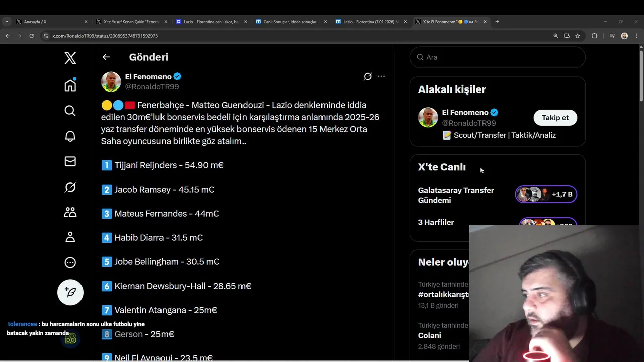The width and height of the screenshot is (644, 362).
Task: Click "Gerson - 25m€" line
Action: click(138, 334)
